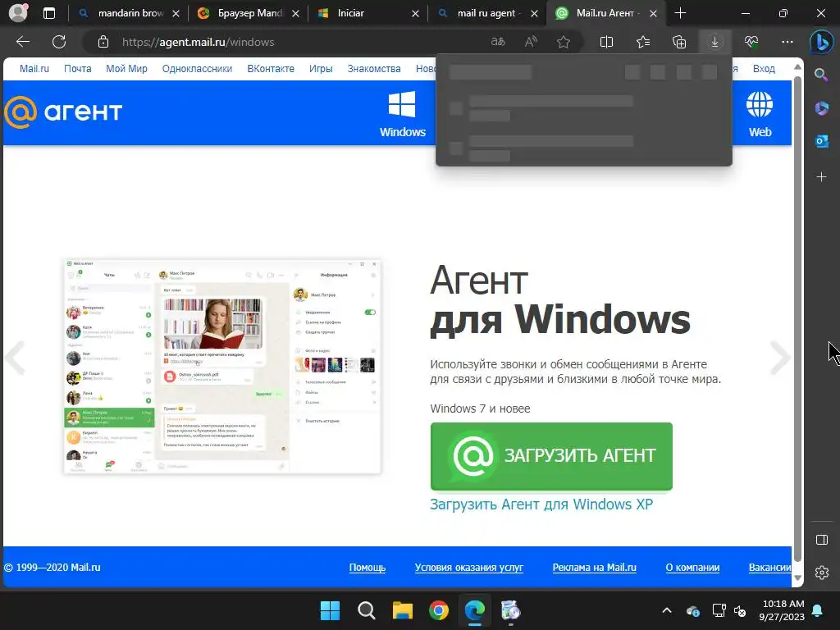The width and height of the screenshot is (840, 630).
Task: Add this page to favorites star
Action: pos(563,42)
